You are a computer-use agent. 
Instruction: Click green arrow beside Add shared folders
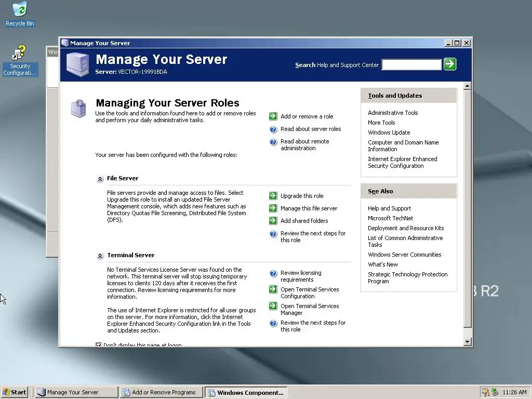tap(273, 221)
